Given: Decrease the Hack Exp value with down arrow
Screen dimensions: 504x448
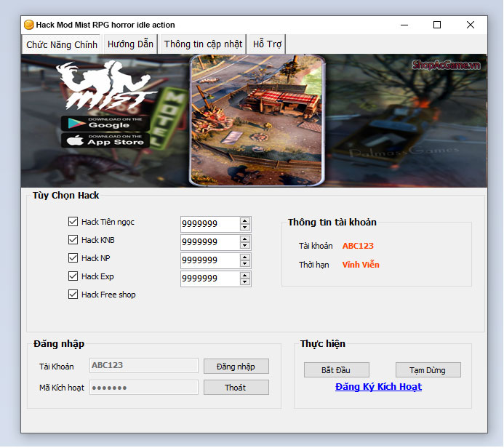Looking at the screenshot, I should coord(245,282).
